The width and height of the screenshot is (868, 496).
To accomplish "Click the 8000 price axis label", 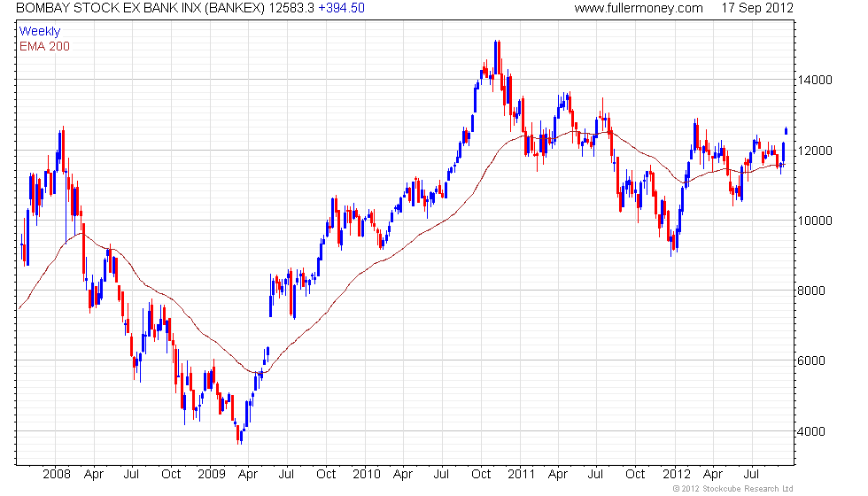I will coord(811,291).
